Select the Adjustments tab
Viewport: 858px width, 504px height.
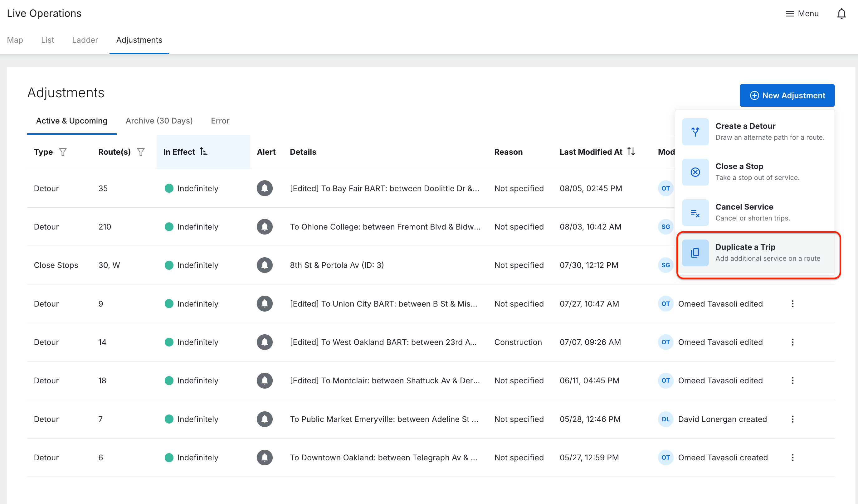click(139, 40)
